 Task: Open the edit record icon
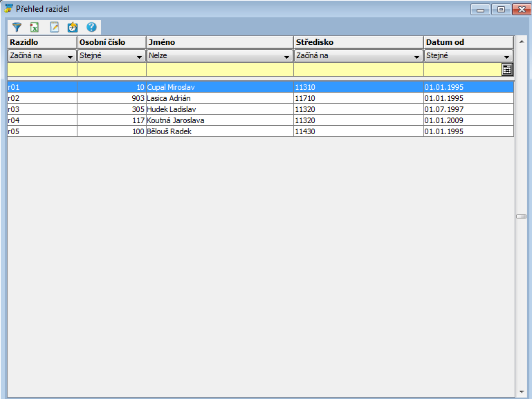click(55, 28)
